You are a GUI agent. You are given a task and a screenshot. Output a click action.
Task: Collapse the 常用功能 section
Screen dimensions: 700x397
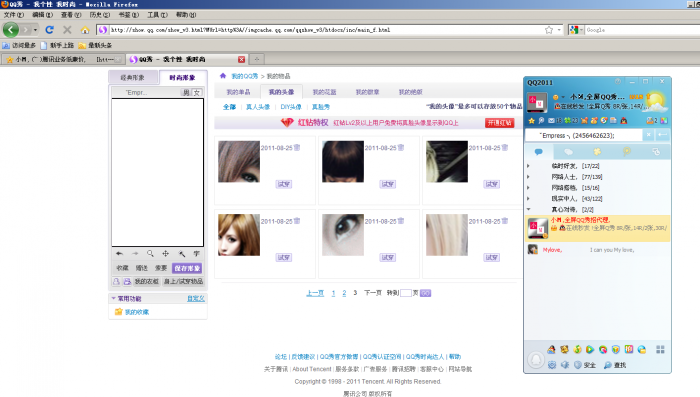(113, 298)
